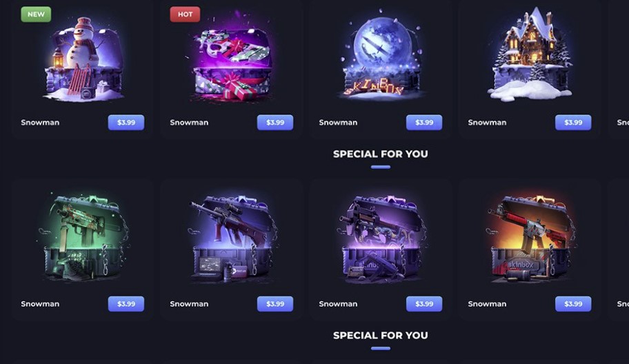Select the green glowing SMG case image
This screenshot has width=629, height=364.
tap(83, 237)
